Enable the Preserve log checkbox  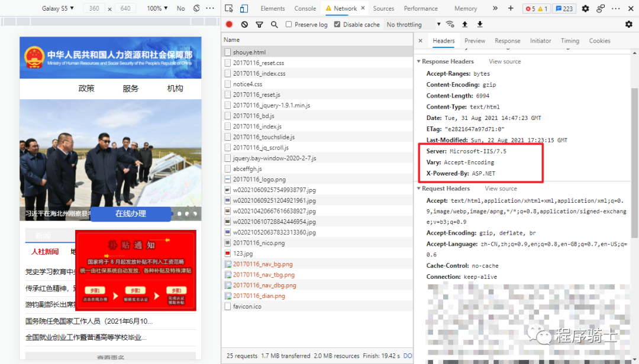click(x=289, y=24)
